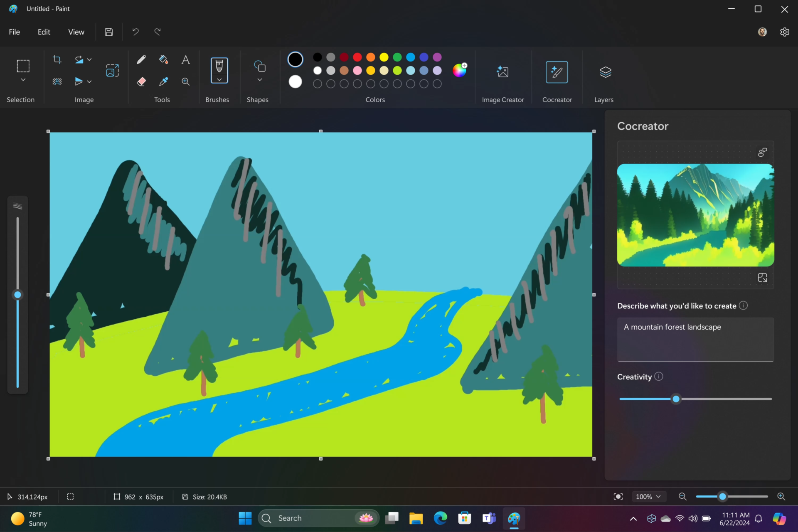Click the 'A mountain forest landscape' text box
The image size is (798, 532).
[x=695, y=339]
